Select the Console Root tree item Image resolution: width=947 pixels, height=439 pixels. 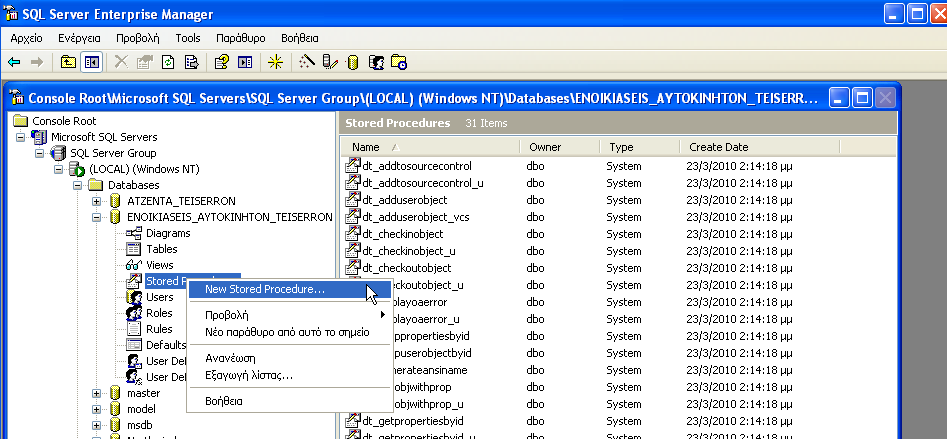pyautogui.click(x=64, y=121)
